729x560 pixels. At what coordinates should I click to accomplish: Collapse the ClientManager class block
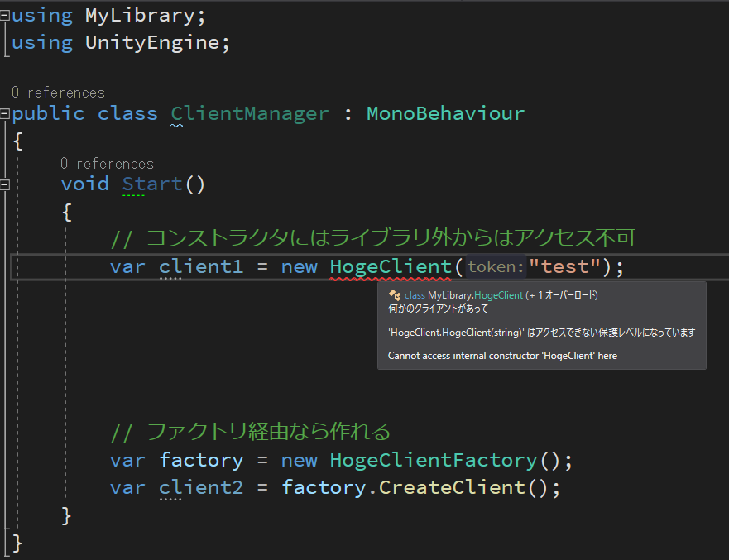(5, 113)
